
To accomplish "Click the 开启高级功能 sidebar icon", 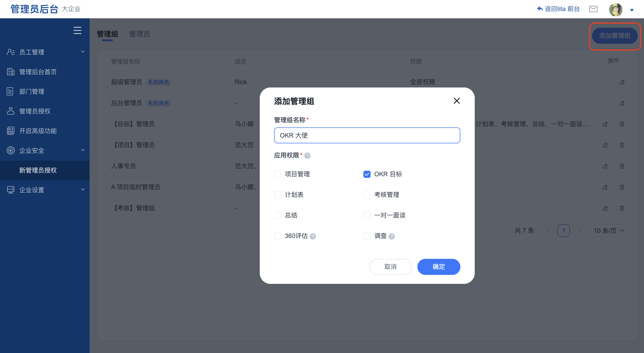I will (x=11, y=131).
